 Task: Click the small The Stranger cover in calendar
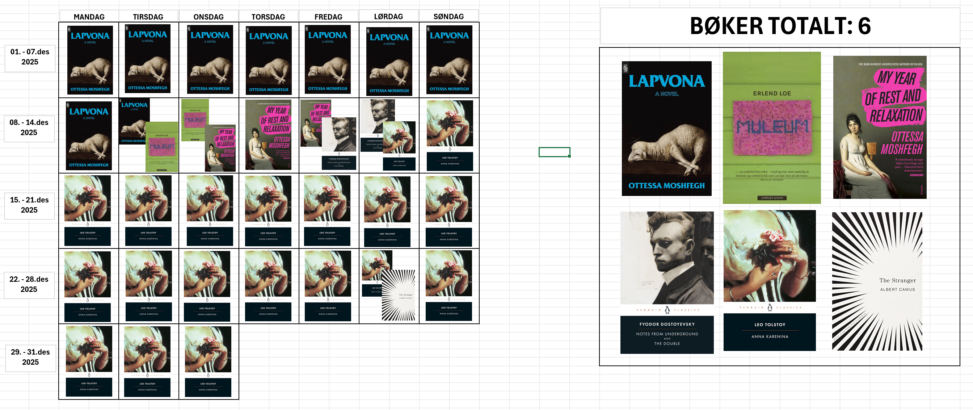click(x=397, y=295)
